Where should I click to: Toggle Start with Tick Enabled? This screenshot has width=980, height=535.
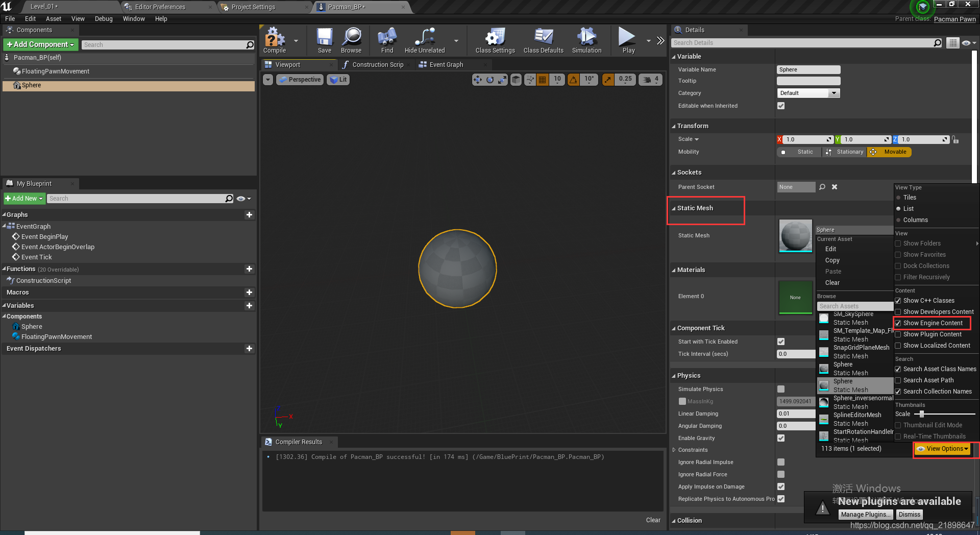[781, 342]
